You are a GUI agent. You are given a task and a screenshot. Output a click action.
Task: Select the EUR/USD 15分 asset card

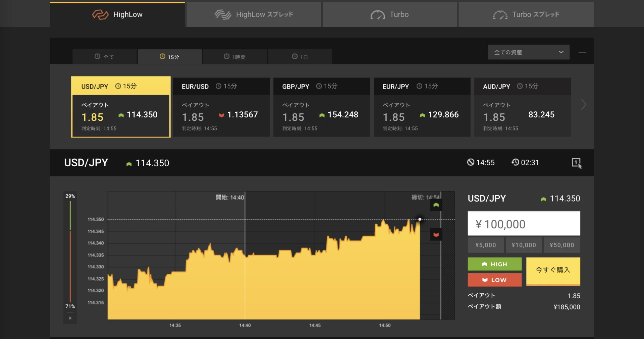pos(221,107)
